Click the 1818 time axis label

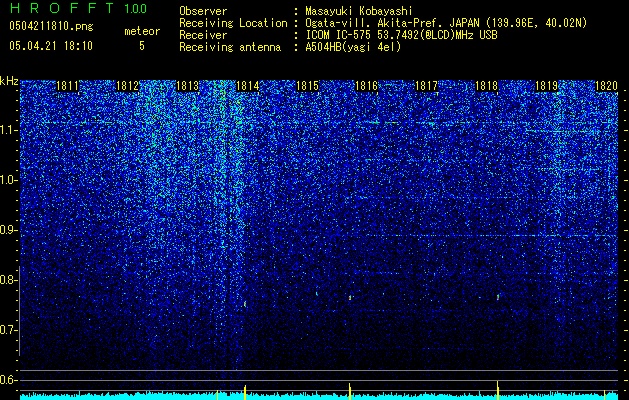tap(487, 86)
